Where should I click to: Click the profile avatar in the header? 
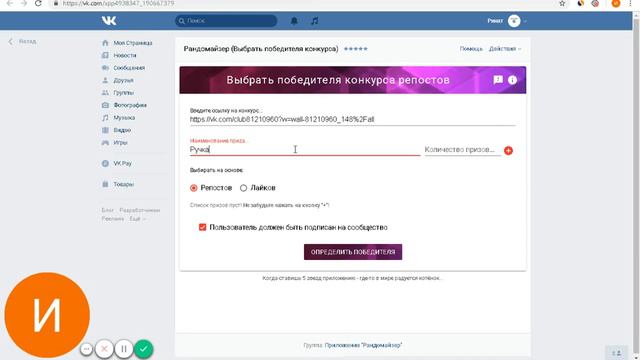(514, 21)
